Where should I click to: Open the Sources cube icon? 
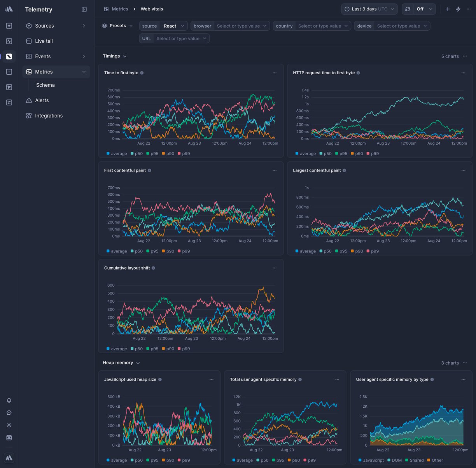[x=29, y=26]
